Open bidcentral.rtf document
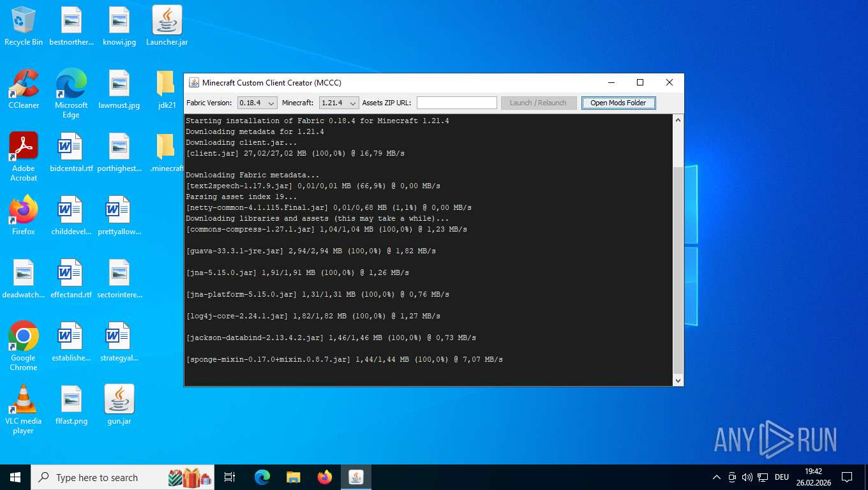868x490 pixels. pyautogui.click(x=71, y=152)
